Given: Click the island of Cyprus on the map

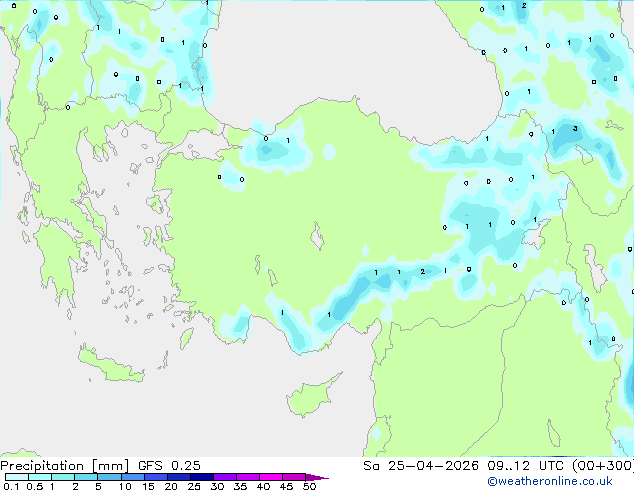Looking at the screenshot, I should 311,397.
